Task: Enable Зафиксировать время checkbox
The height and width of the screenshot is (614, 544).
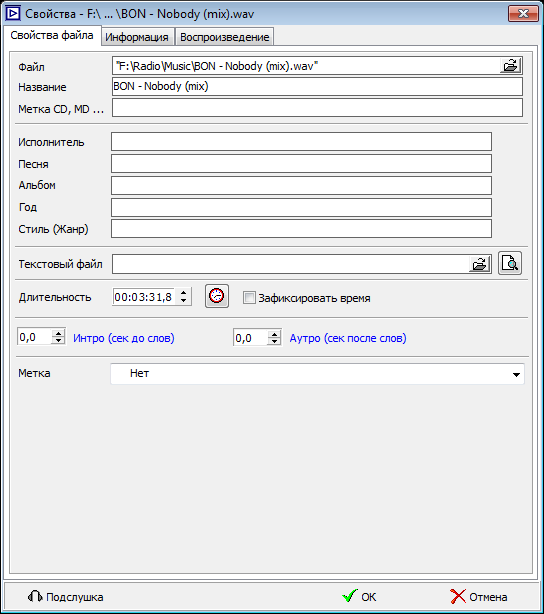Action: [x=249, y=298]
